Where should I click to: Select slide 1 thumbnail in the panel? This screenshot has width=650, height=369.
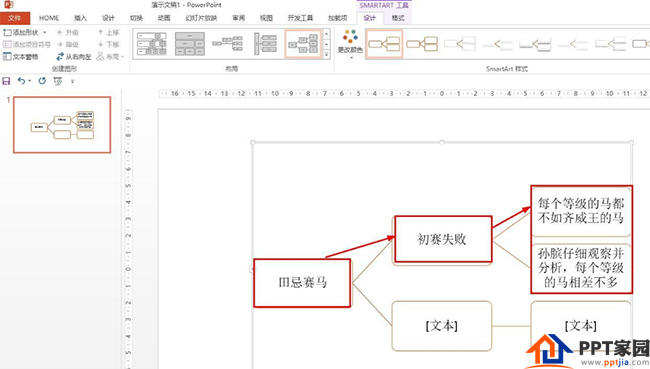tap(62, 125)
